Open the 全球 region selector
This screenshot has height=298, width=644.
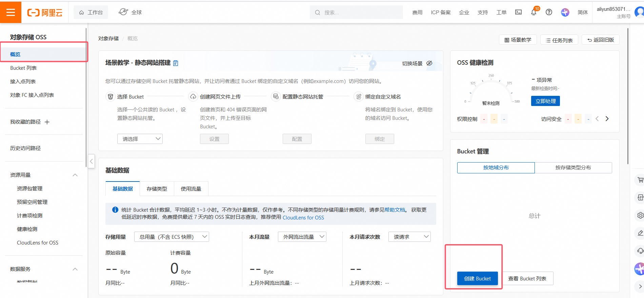130,12
